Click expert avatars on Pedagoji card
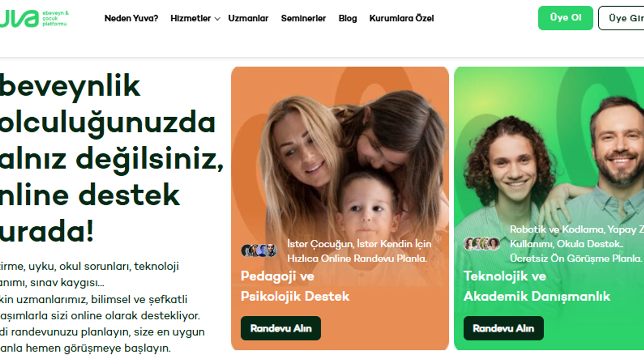The image size is (644, 362). pos(259,250)
